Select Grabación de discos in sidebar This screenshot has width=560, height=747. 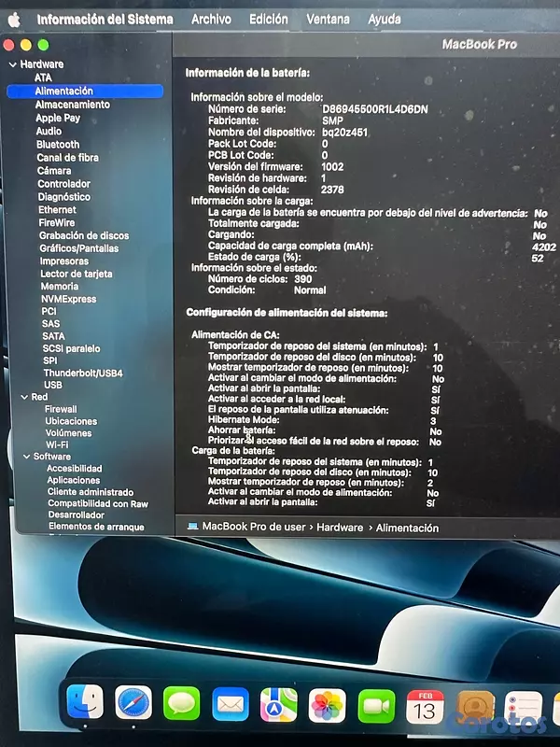point(84,235)
